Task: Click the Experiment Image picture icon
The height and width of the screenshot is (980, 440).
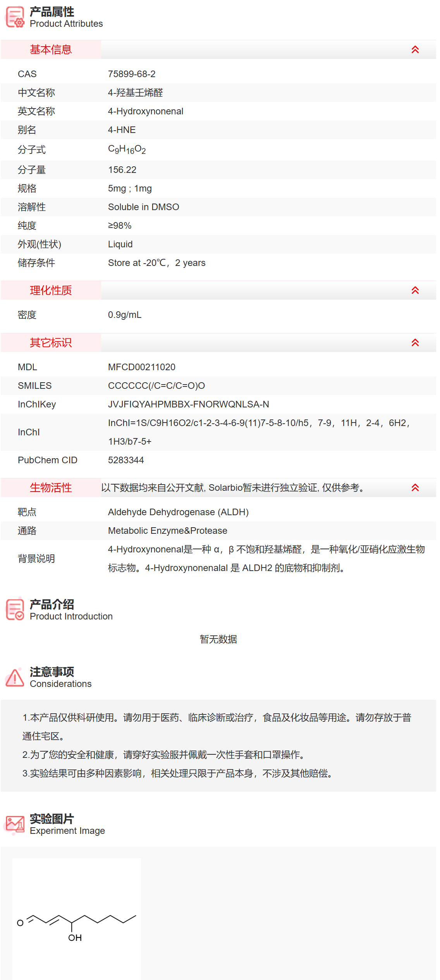Action: point(15,824)
